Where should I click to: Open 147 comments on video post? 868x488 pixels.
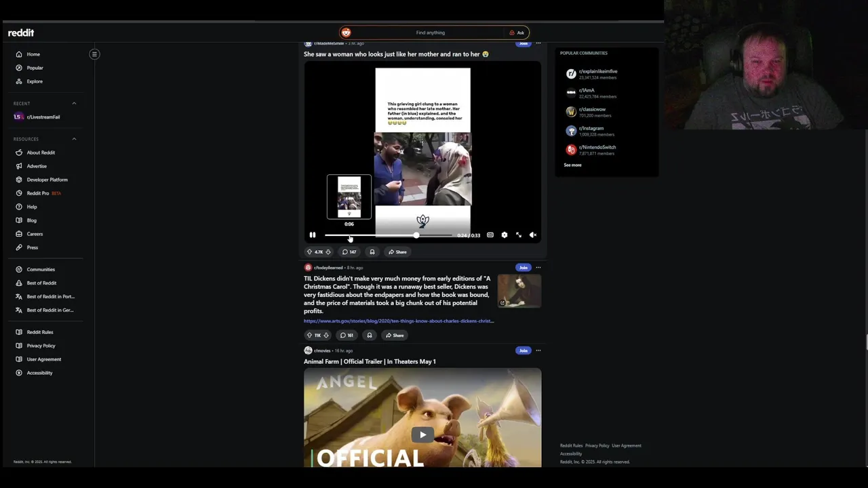coord(349,252)
